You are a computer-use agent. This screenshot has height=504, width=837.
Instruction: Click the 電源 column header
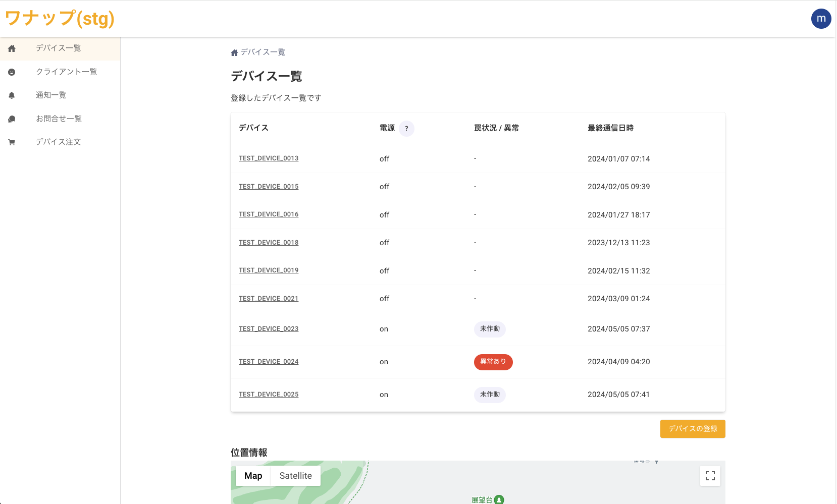(x=387, y=128)
